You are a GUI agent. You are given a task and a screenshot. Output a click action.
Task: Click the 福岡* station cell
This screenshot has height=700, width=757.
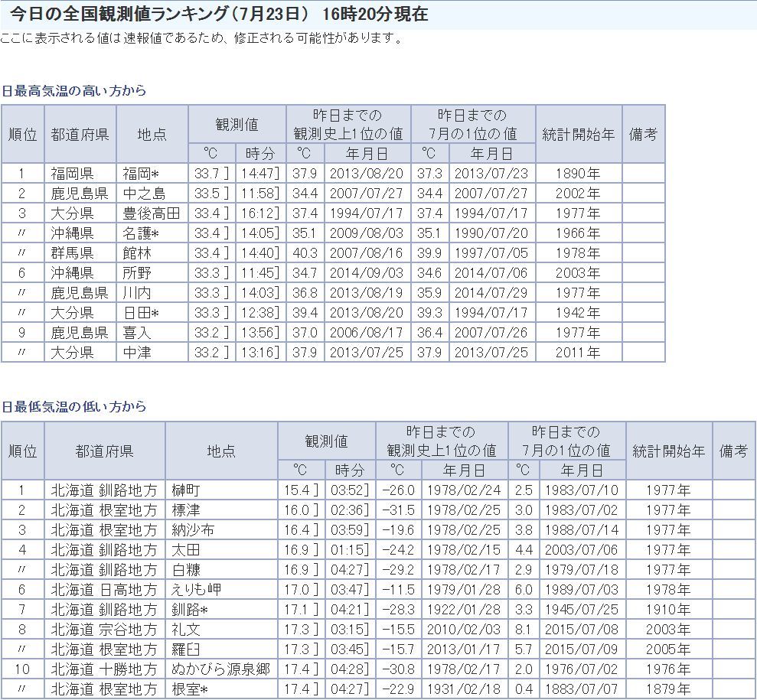click(x=141, y=174)
